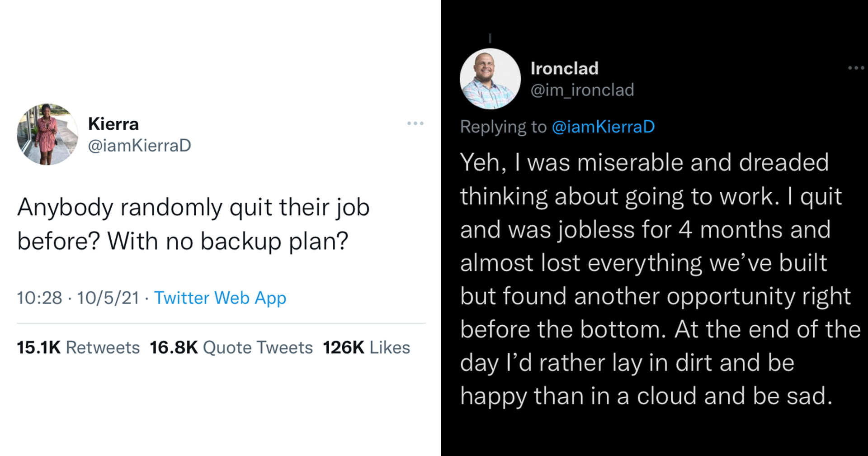Select the verified-style three-dot icon on the dark tweet

pyautogui.click(x=856, y=68)
